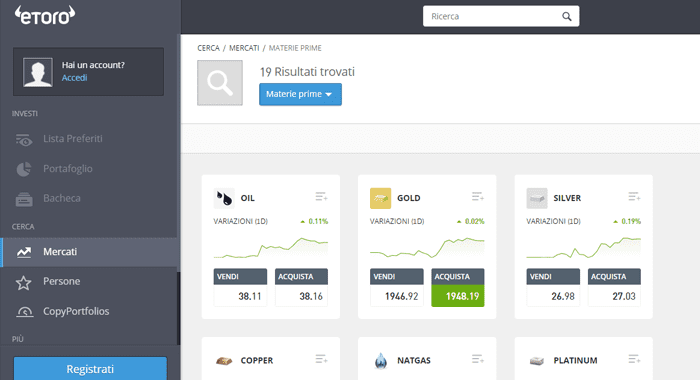Screen dimensions: 700x380
Task: Click the search magnifier icon in top bar
Action: pyautogui.click(x=567, y=17)
